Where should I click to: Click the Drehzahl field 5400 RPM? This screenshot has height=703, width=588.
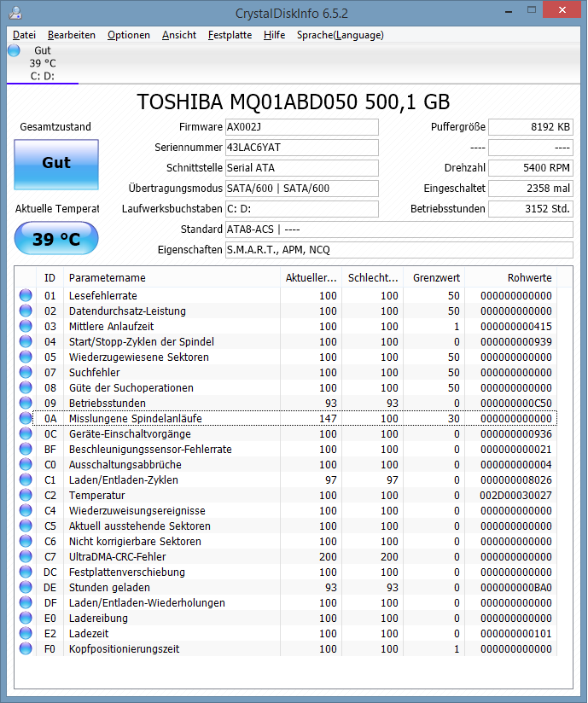coord(531,168)
